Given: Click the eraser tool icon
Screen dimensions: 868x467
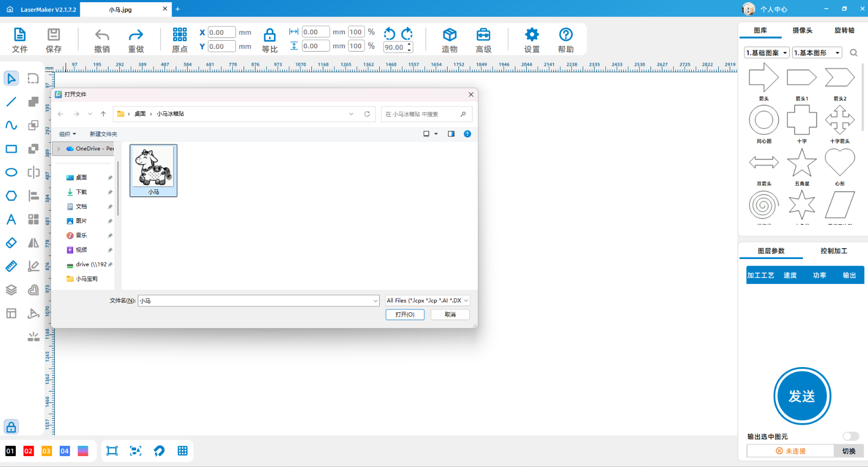Looking at the screenshot, I should coord(11,243).
